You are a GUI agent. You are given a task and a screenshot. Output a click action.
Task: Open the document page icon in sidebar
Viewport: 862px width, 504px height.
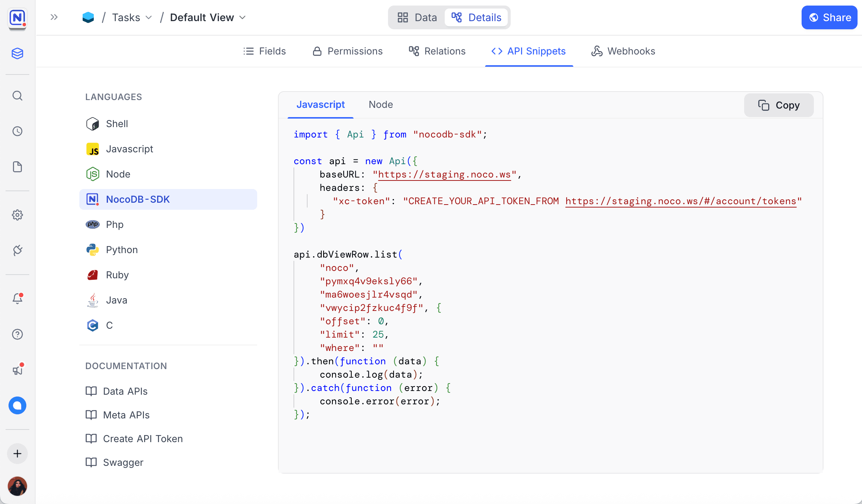click(x=17, y=167)
